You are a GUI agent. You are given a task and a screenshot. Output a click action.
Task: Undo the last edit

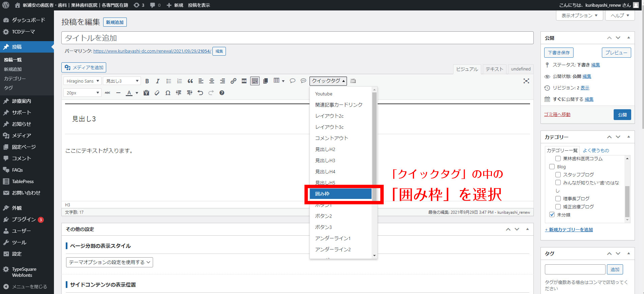coord(200,93)
